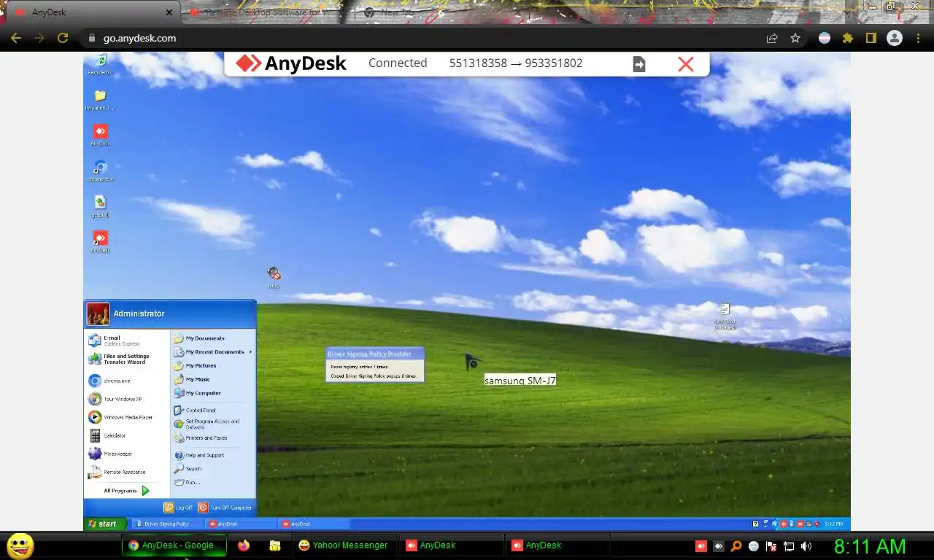Select AnyDesk - Google Chrome taskbar button
934x560 pixels.
click(174, 545)
